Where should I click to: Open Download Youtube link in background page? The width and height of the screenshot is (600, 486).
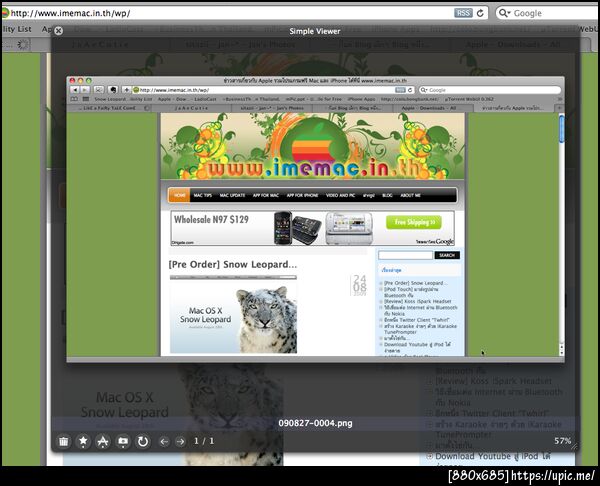[493, 456]
